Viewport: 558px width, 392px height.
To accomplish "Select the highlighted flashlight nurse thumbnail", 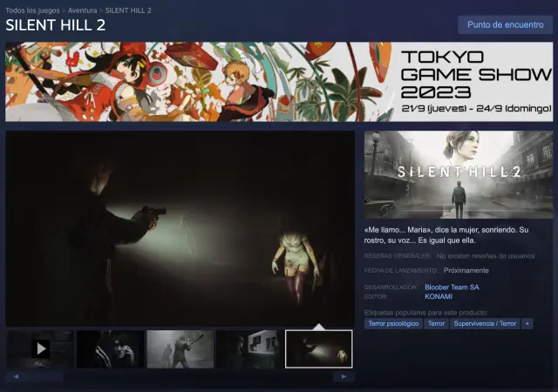I will point(319,349).
